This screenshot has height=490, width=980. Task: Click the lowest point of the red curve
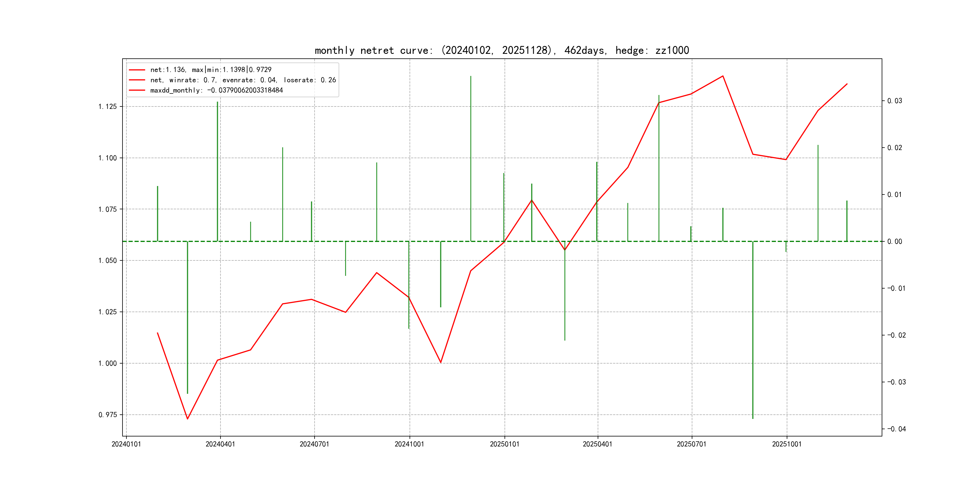tap(188, 419)
